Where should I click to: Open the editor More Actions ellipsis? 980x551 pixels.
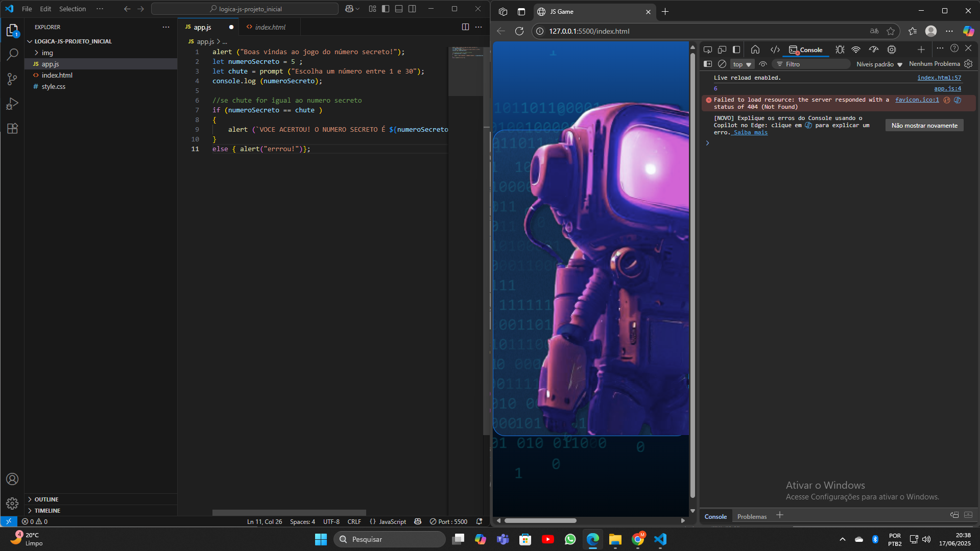coord(479,27)
